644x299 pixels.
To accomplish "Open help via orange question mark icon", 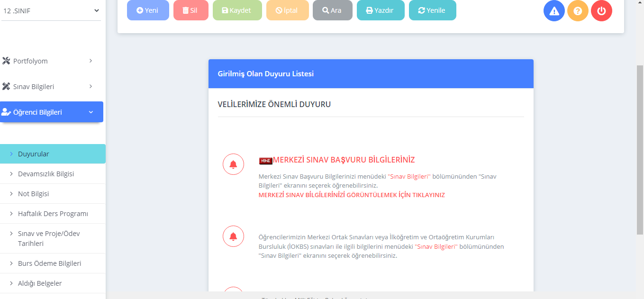I will click(578, 11).
